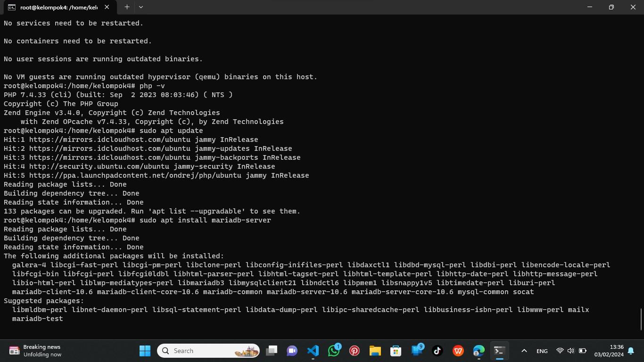Click the 'Hit:1' idcloudhost jammy InRelease line
The height and width of the screenshot is (362, 644).
(131, 140)
